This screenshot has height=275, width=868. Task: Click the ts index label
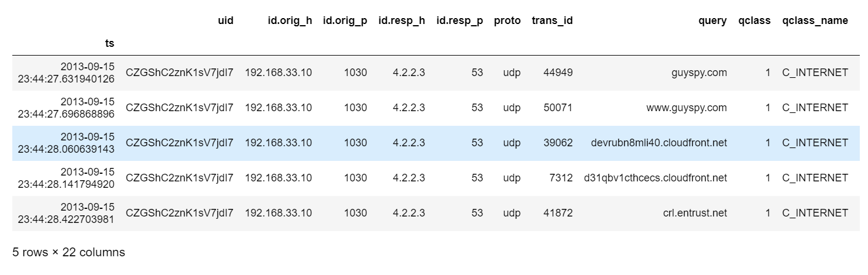[x=110, y=43]
